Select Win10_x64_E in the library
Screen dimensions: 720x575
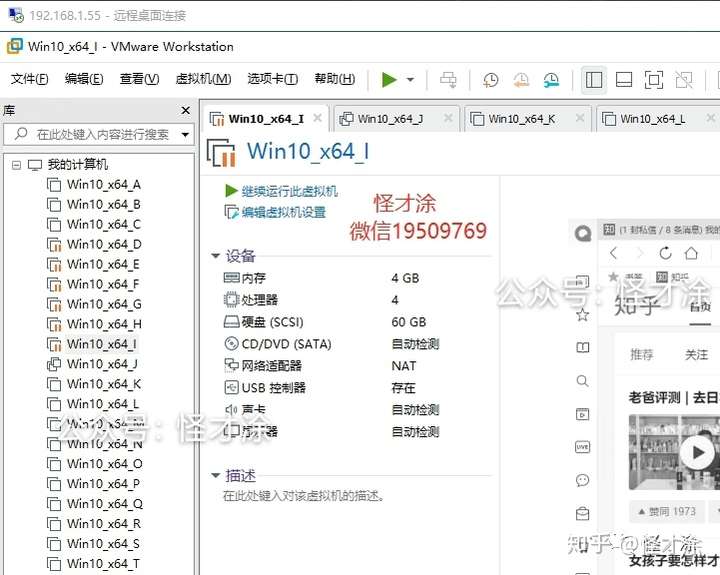pos(103,265)
